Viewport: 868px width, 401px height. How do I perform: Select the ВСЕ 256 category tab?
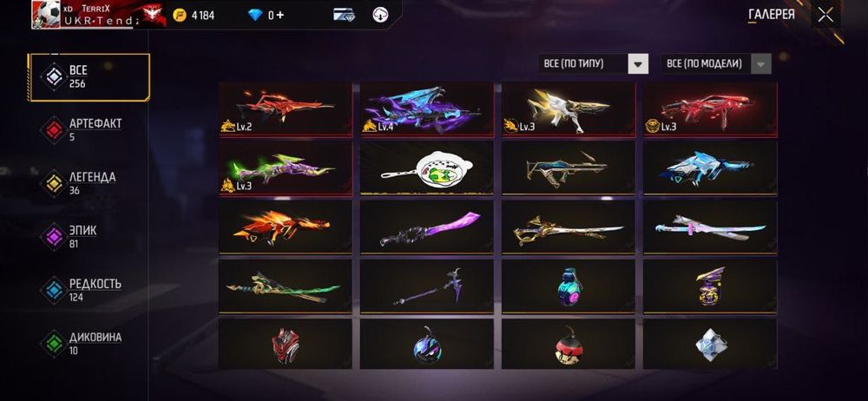tap(89, 77)
